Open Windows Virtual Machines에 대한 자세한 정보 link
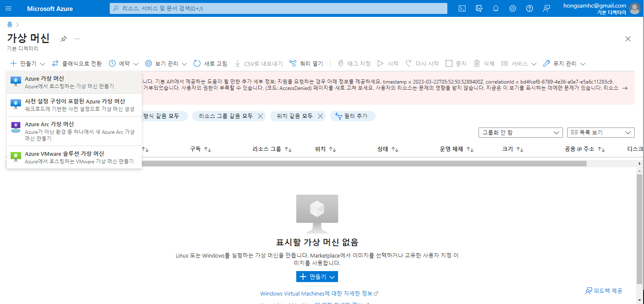The image size is (644, 304). point(319,293)
